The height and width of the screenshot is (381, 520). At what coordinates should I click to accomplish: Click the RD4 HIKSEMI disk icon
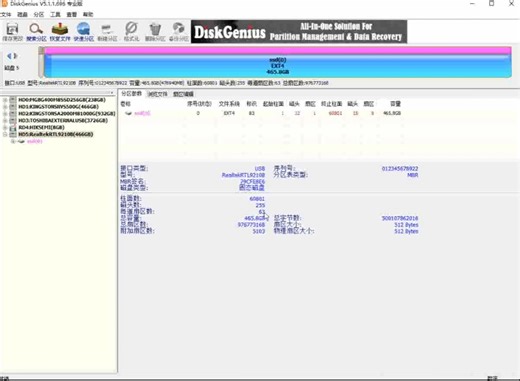(13, 127)
